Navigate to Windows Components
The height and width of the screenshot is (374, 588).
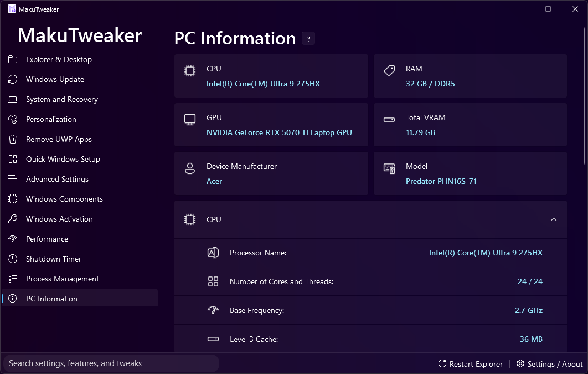(80, 199)
